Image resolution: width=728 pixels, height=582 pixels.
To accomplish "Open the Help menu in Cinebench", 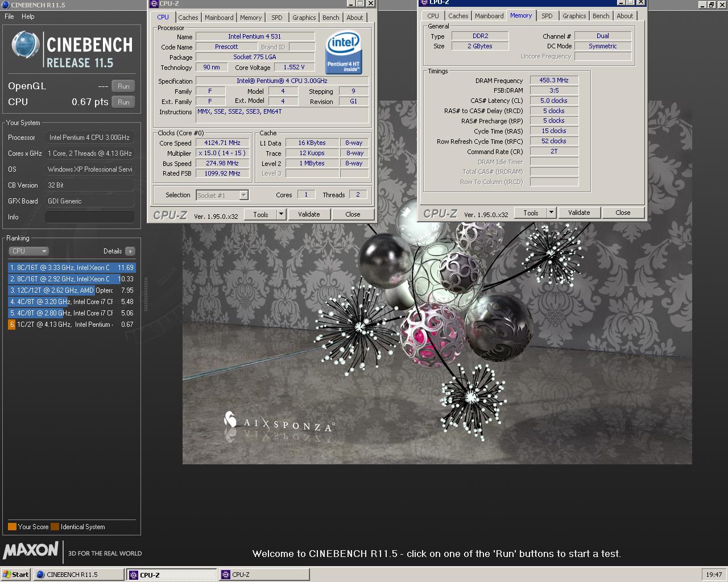I will click(28, 16).
